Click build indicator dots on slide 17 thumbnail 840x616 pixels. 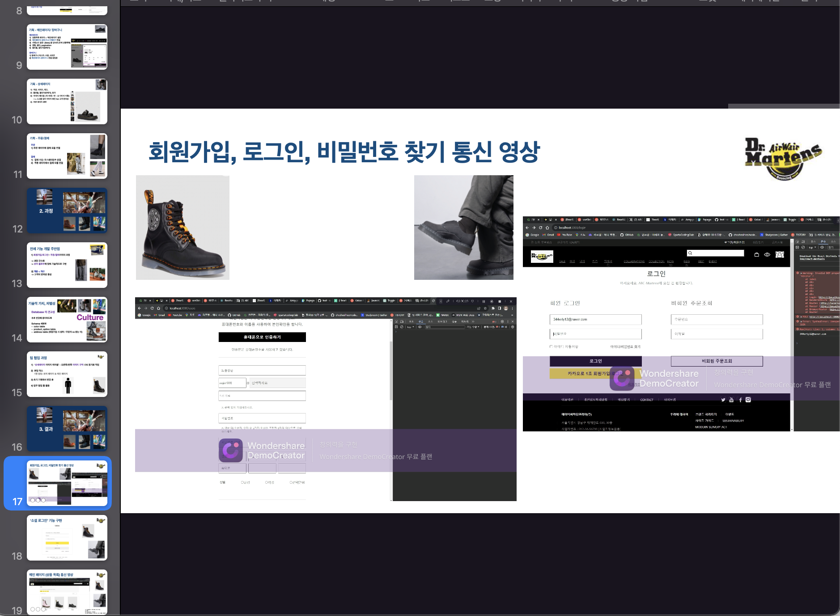tap(38, 500)
